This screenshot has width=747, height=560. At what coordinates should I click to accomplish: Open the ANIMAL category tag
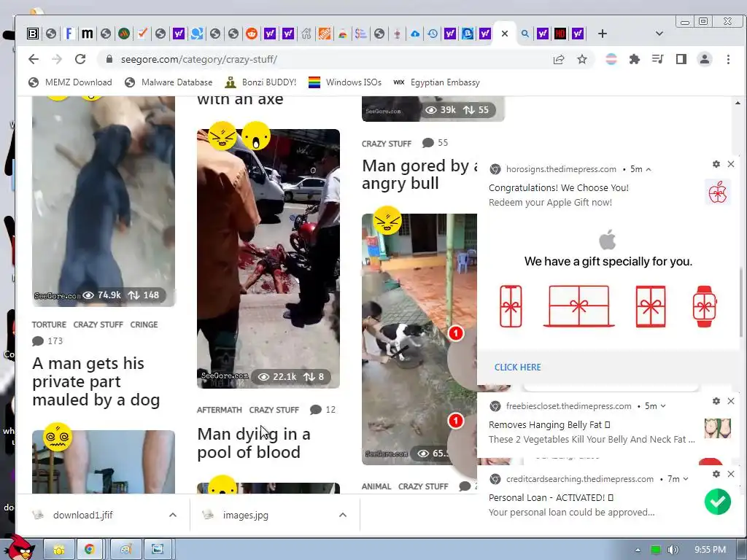[x=376, y=486]
